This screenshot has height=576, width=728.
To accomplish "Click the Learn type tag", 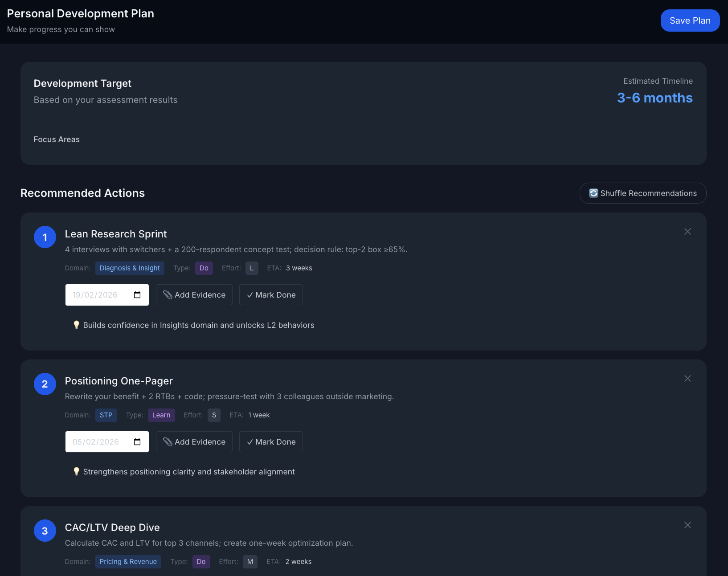I will pos(161,415).
